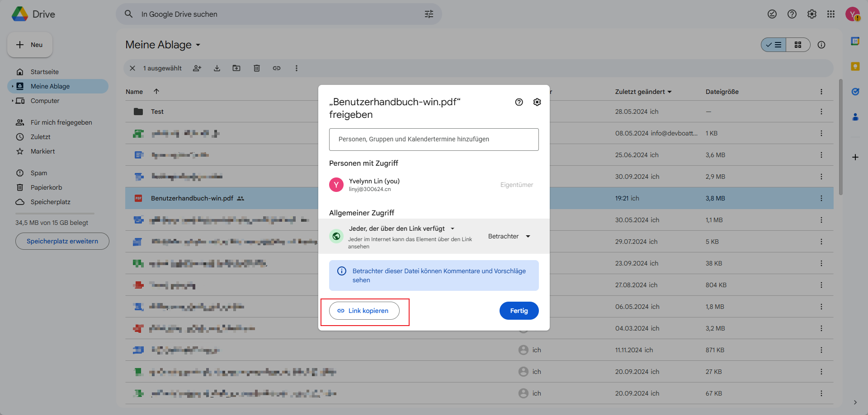Click the add-ons plus icon in side panel
This screenshot has height=415, width=868.
click(855, 157)
